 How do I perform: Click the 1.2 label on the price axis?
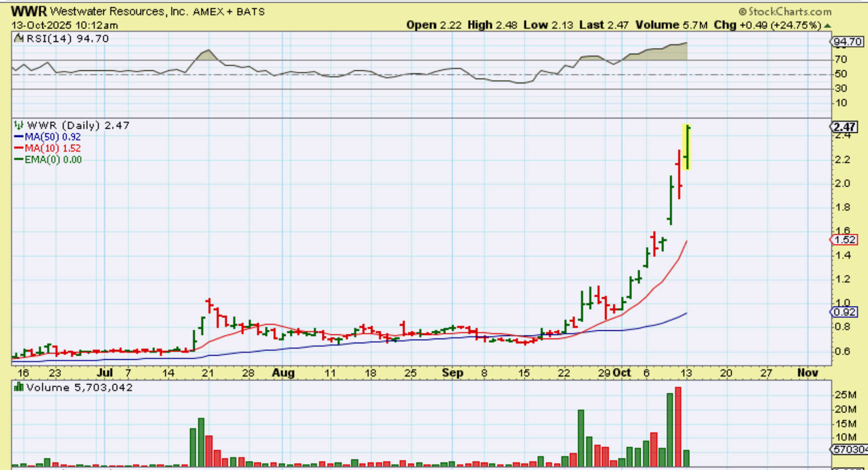(843, 279)
